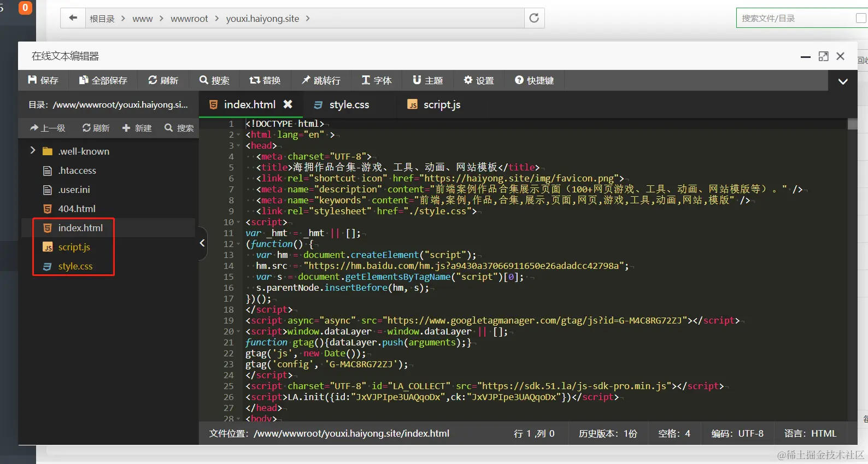Close the online text editor window

[841, 56]
